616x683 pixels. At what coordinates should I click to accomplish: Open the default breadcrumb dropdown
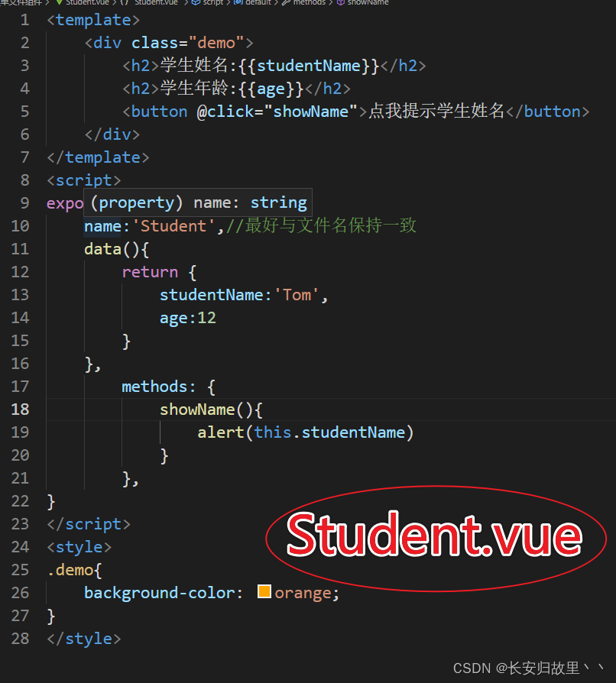(258, 2)
